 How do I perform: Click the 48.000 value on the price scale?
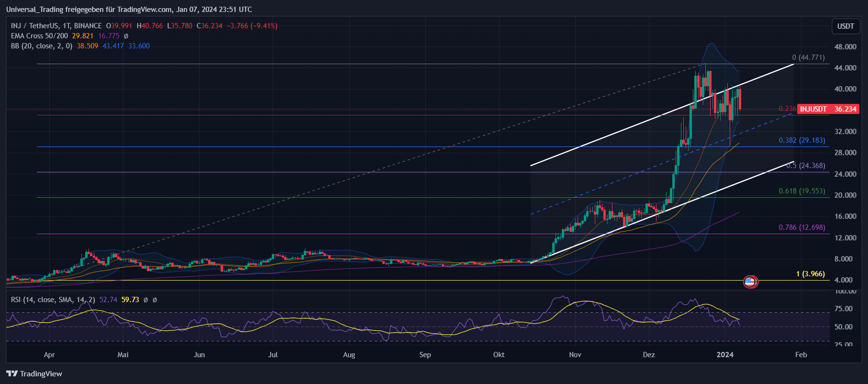845,47
